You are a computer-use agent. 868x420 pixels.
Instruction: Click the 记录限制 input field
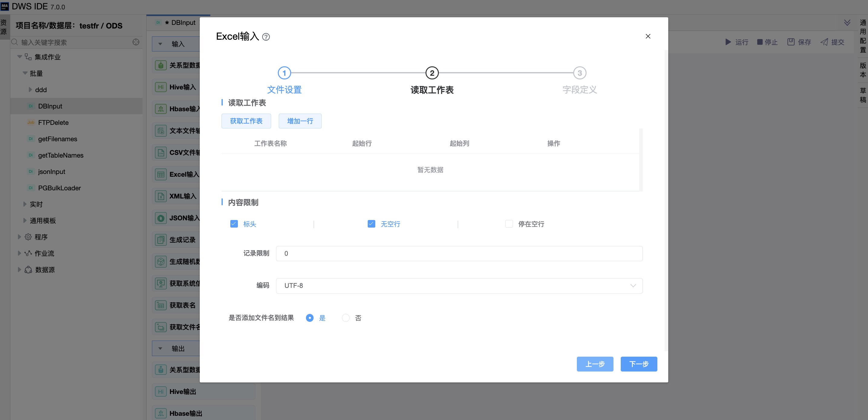coord(459,253)
